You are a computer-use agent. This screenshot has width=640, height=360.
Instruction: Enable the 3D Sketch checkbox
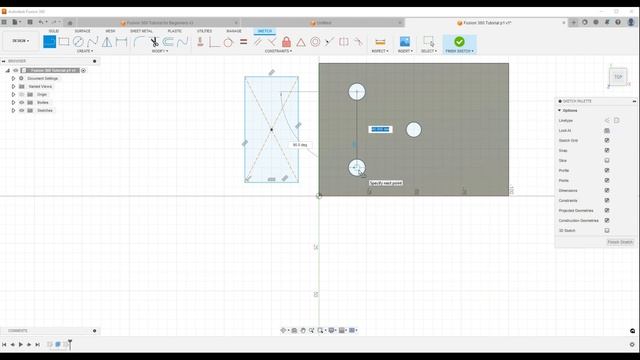tap(607, 231)
